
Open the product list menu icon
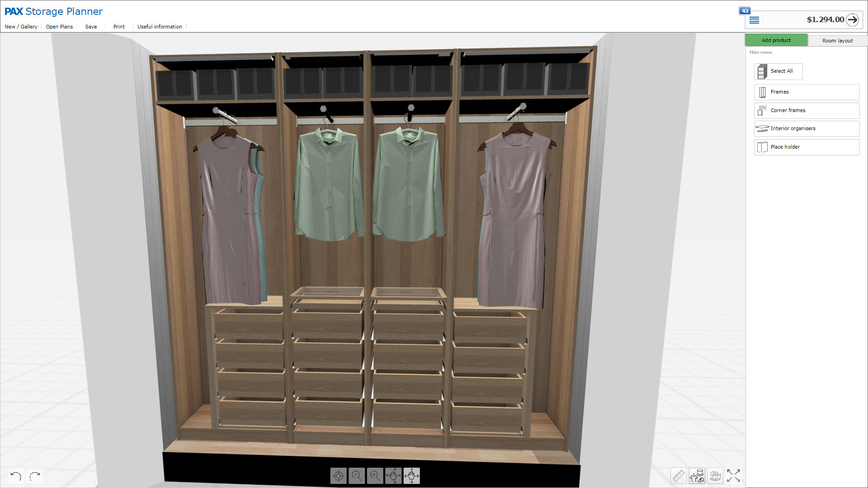(x=754, y=20)
